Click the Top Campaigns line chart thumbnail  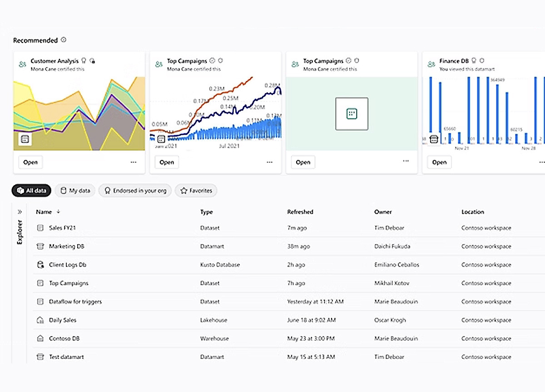point(216,113)
